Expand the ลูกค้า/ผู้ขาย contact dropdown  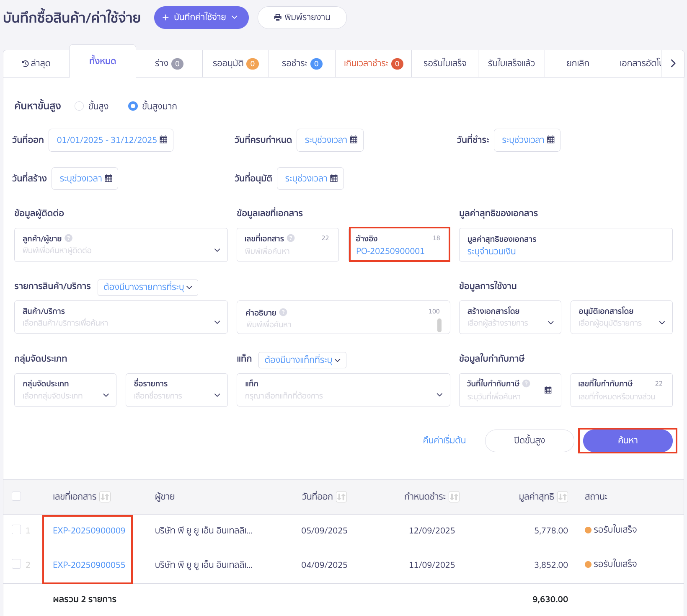pos(217,250)
